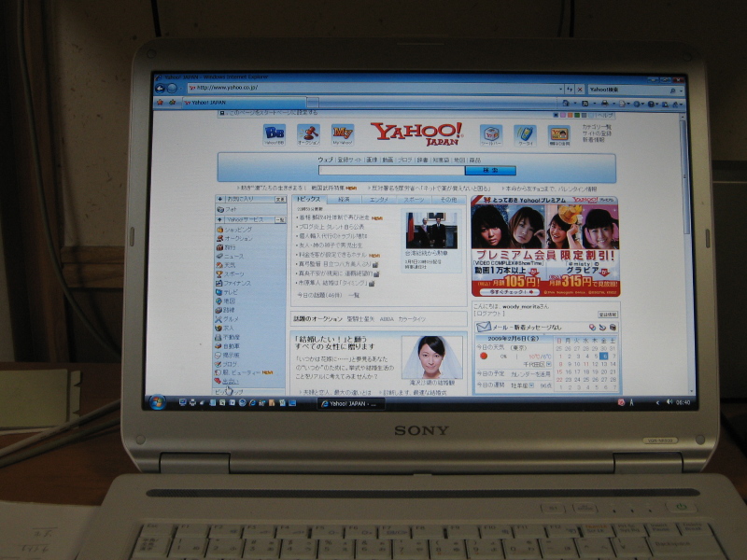Click the ケータイ mobile phone icon

coord(525,135)
